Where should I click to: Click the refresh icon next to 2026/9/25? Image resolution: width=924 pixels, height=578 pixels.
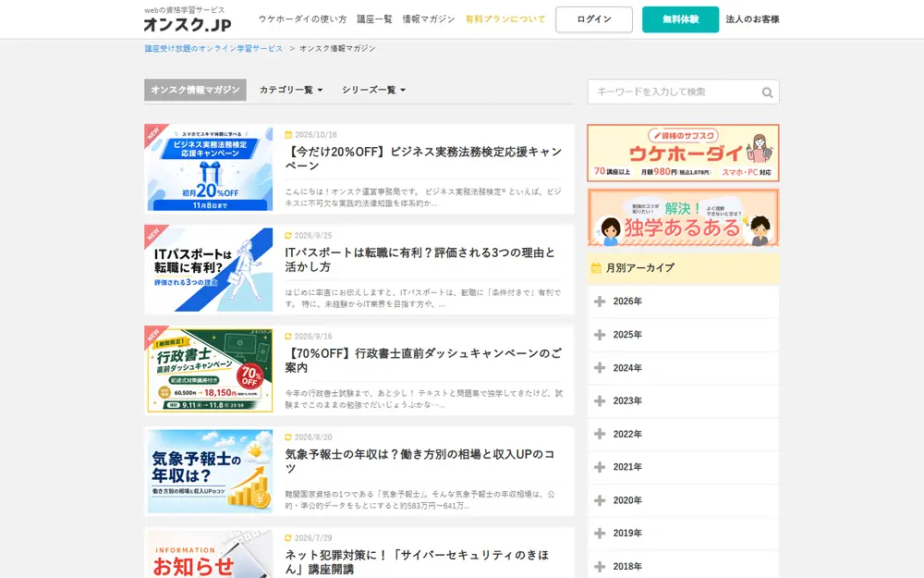(x=288, y=235)
